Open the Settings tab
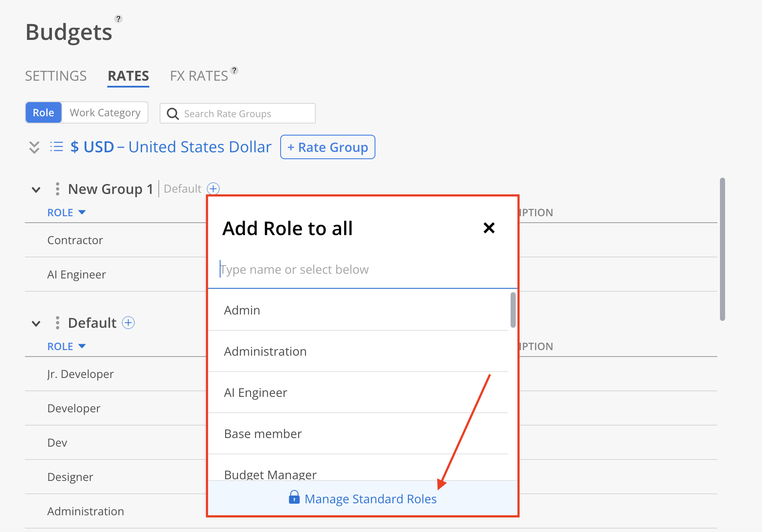762x532 pixels. tap(56, 76)
